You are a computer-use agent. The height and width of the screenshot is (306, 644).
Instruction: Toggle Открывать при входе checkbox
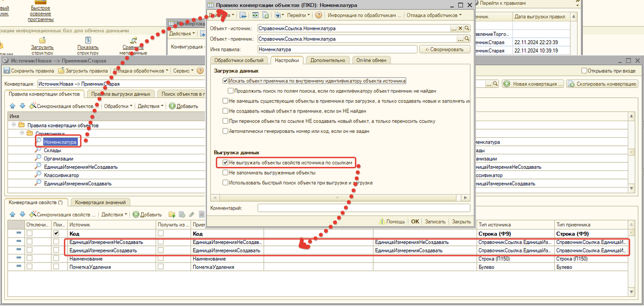pyautogui.click(x=584, y=71)
